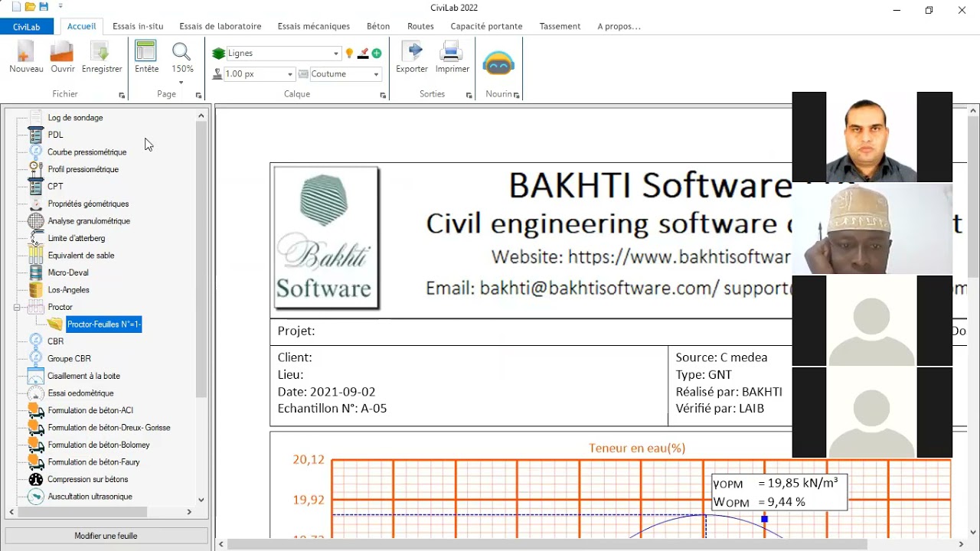Open the CiviLab application menu
This screenshot has width=980, height=551.
tap(27, 27)
